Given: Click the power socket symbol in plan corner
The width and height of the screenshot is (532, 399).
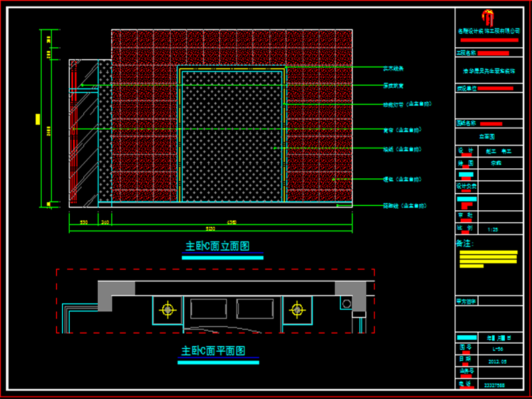Looking at the screenshot, I should [346, 304].
